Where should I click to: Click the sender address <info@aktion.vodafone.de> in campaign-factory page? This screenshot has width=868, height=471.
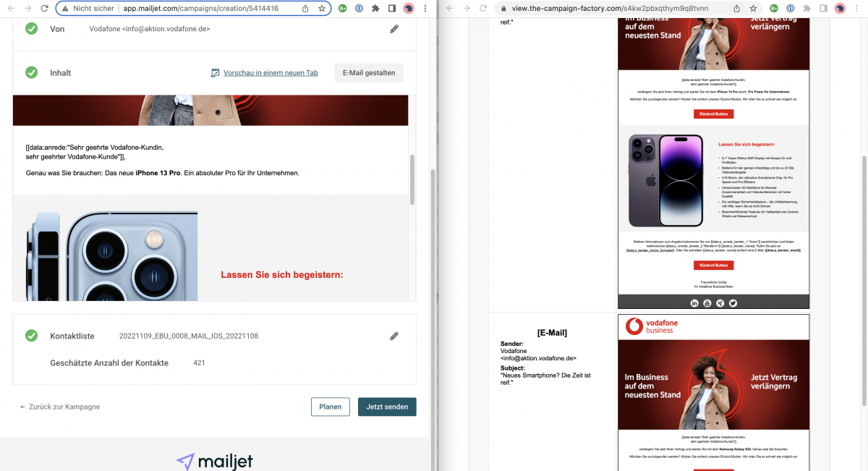coord(538,358)
